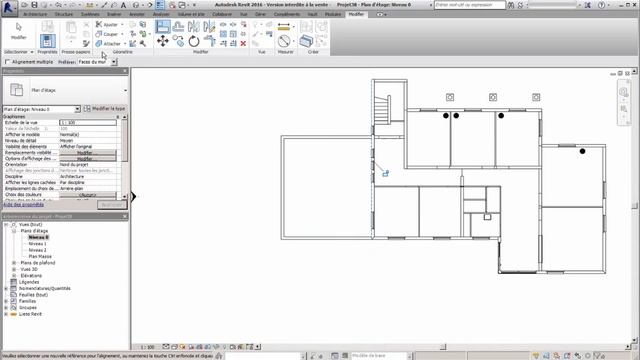The width and height of the screenshot is (640, 360).
Task: Click the Échelle de la vue value field
Action: [x=88, y=122]
